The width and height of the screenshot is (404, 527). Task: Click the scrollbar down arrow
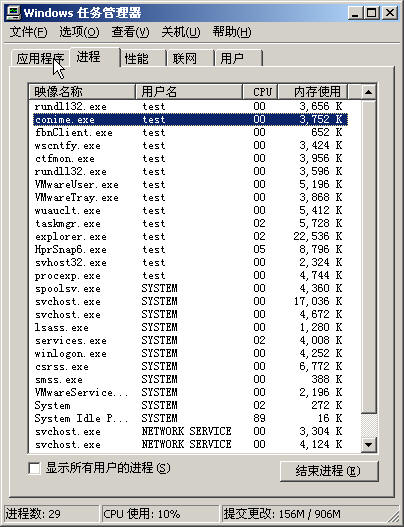click(369, 444)
